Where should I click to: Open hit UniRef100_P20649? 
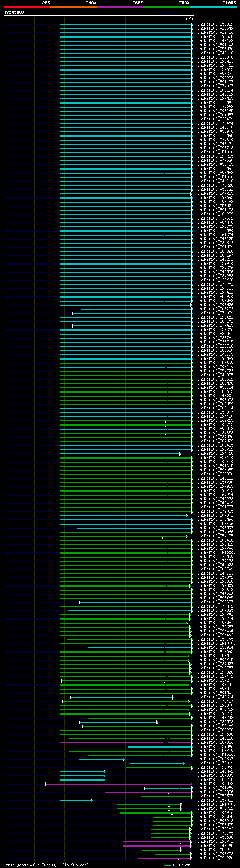click(215, 28)
